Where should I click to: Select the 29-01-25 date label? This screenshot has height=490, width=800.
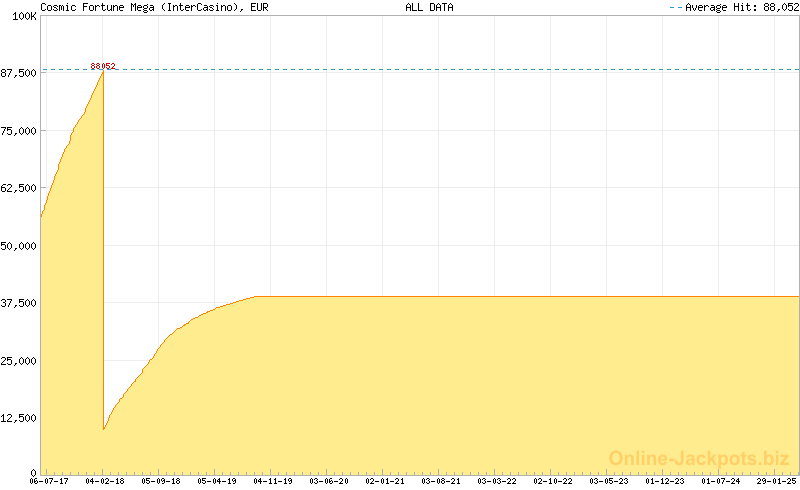pos(776,481)
